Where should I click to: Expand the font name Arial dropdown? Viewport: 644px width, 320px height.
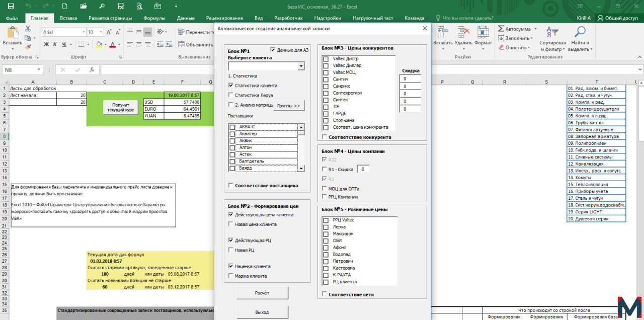click(83, 32)
